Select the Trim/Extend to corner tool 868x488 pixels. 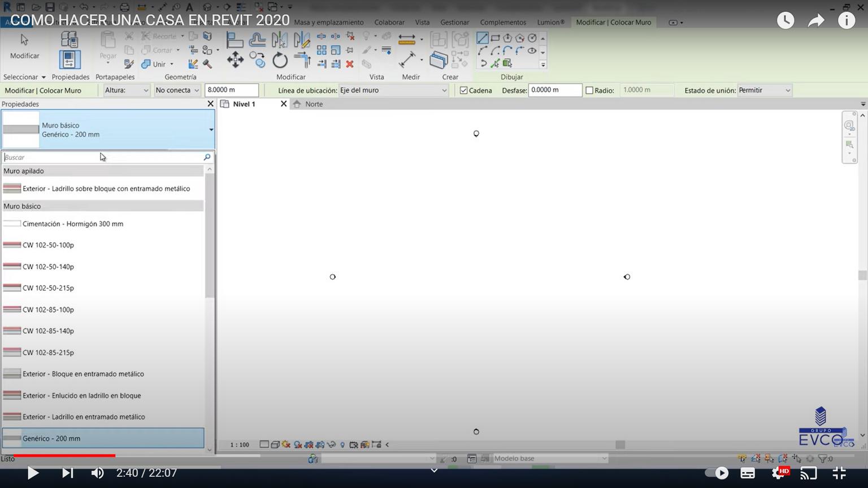[302, 60]
